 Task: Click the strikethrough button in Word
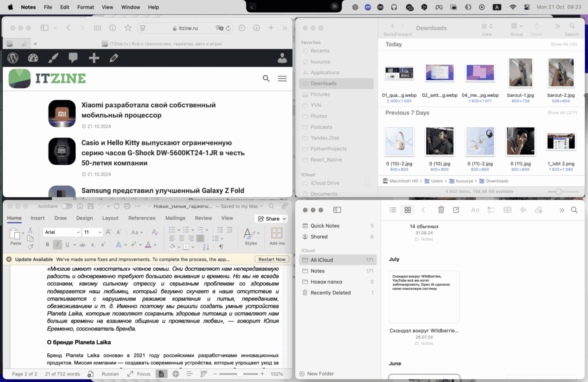click(x=82, y=244)
